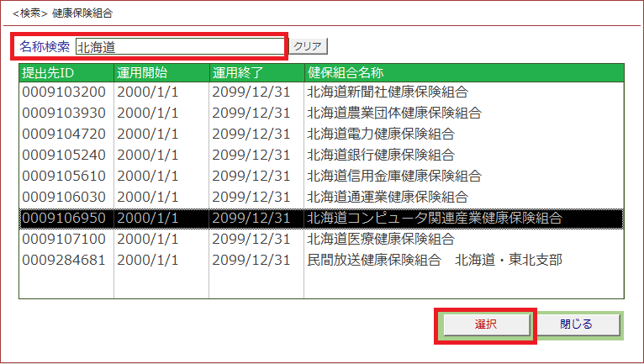This screenshot has height=364, width=644.
Task: Click the 名称検索 text input field
Action: pos(180,46)
